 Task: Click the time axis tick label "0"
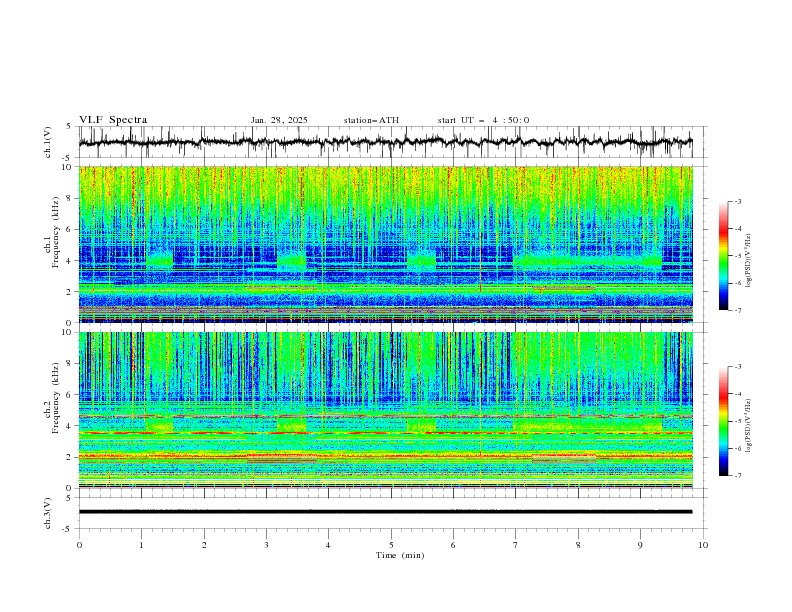pos(79,545)
